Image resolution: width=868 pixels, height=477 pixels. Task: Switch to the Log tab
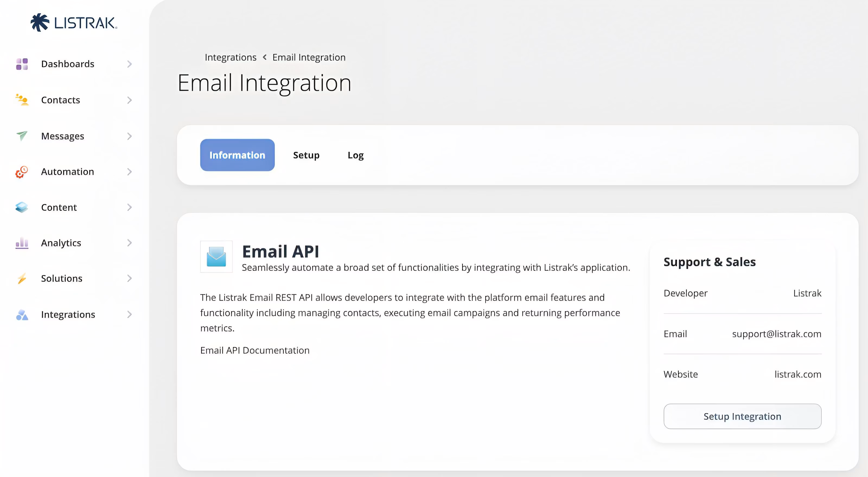pos(356,155)
